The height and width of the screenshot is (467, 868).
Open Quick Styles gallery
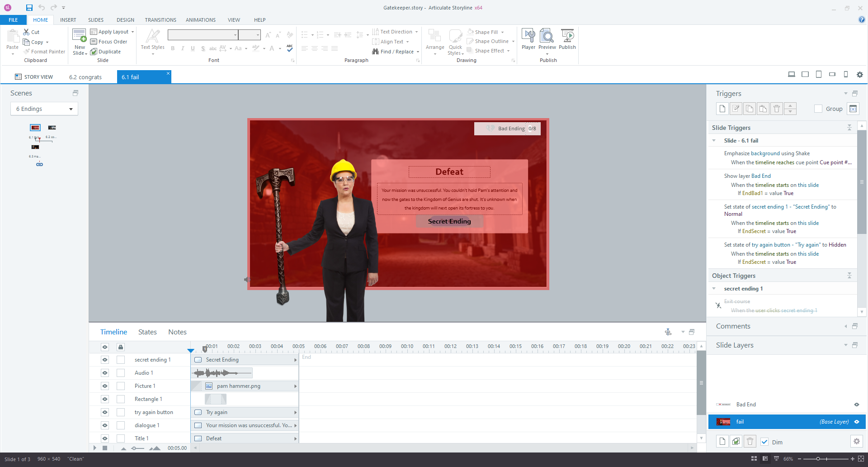click(455, 42)
